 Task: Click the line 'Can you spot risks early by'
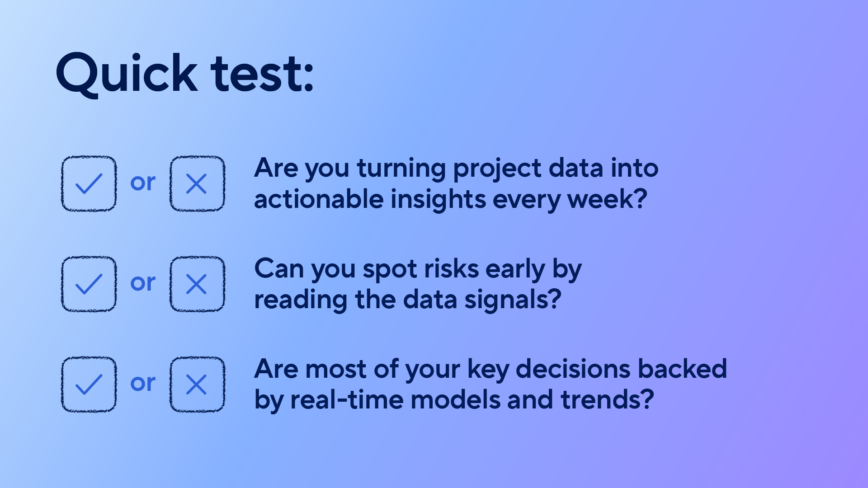click(418, 269)
